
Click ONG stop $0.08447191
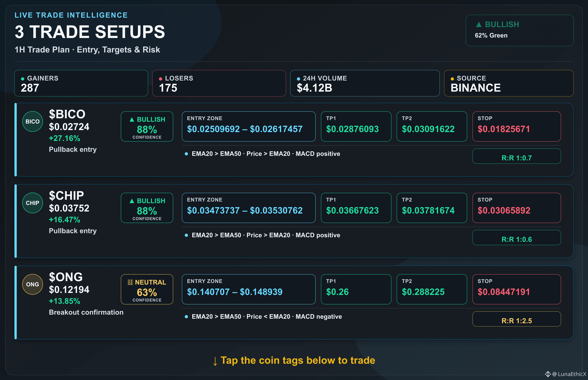[517, 289]
